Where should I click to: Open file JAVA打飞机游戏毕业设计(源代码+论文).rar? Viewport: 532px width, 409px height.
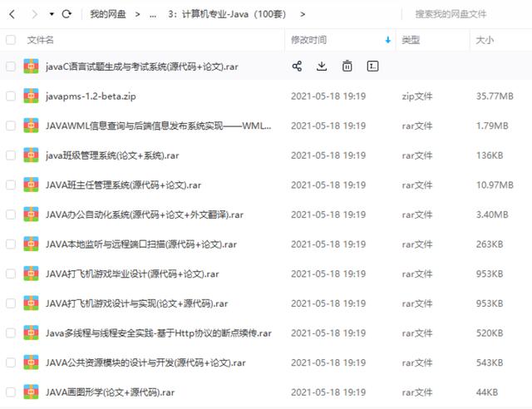click(x=132, y=273)
